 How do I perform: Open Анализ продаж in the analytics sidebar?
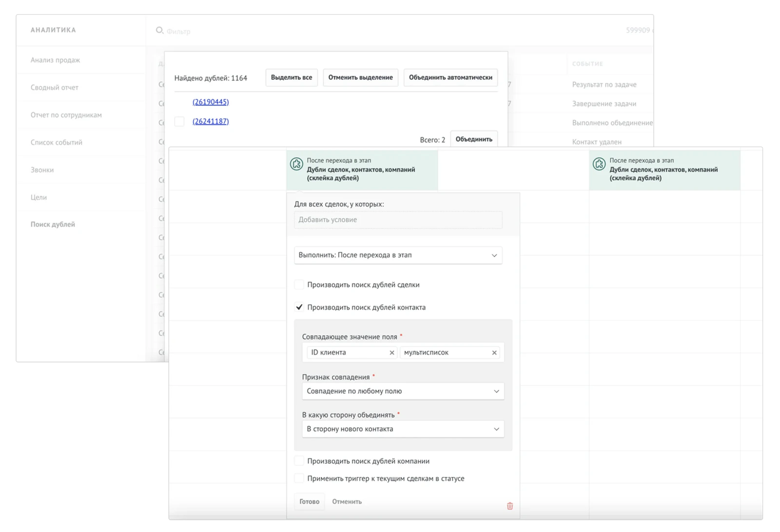(56, 60)
